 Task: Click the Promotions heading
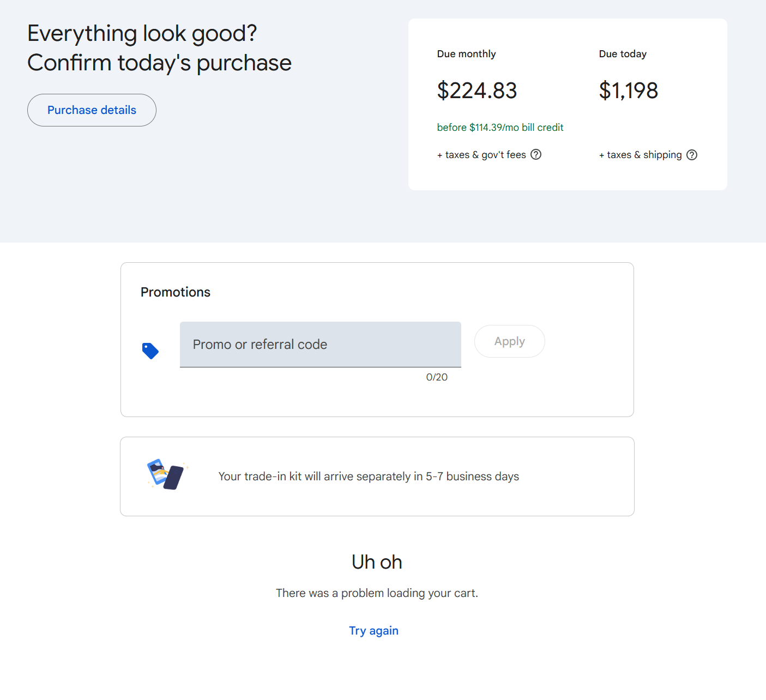[176, 292]
